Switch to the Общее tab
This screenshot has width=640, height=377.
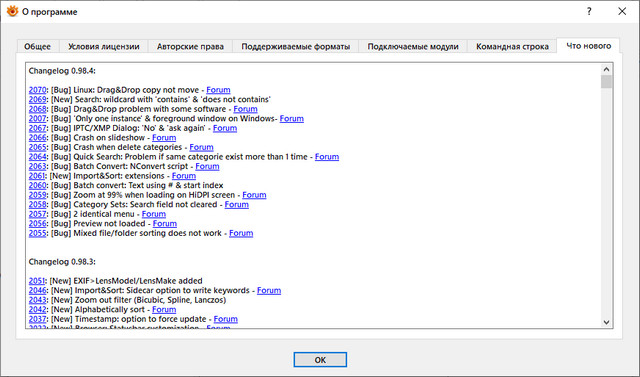pyautogui.click(x=38, y=47)
